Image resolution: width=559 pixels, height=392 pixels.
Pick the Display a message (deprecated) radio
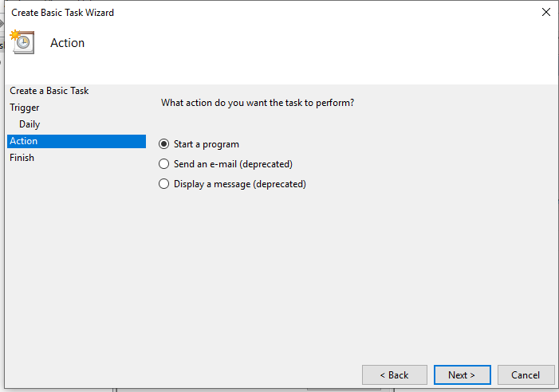(x=164, y=184)
